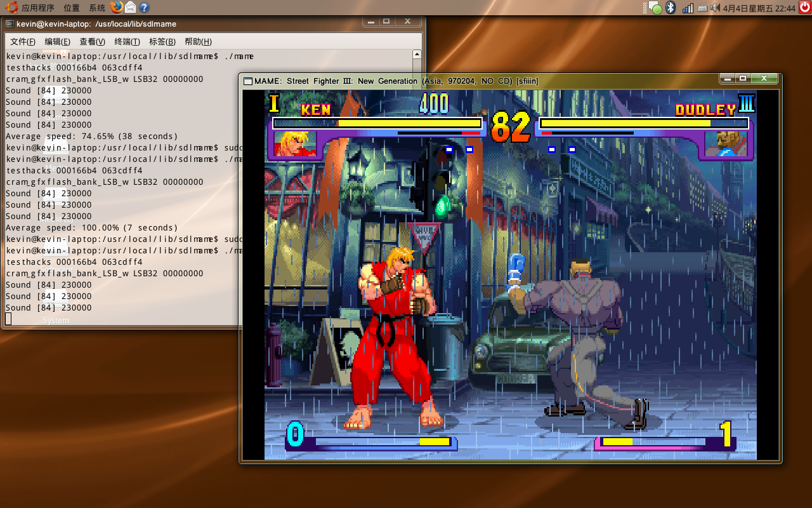Click the KEN name label
Image resolution: width=812 pixels, height=508 pixels.
316,109
